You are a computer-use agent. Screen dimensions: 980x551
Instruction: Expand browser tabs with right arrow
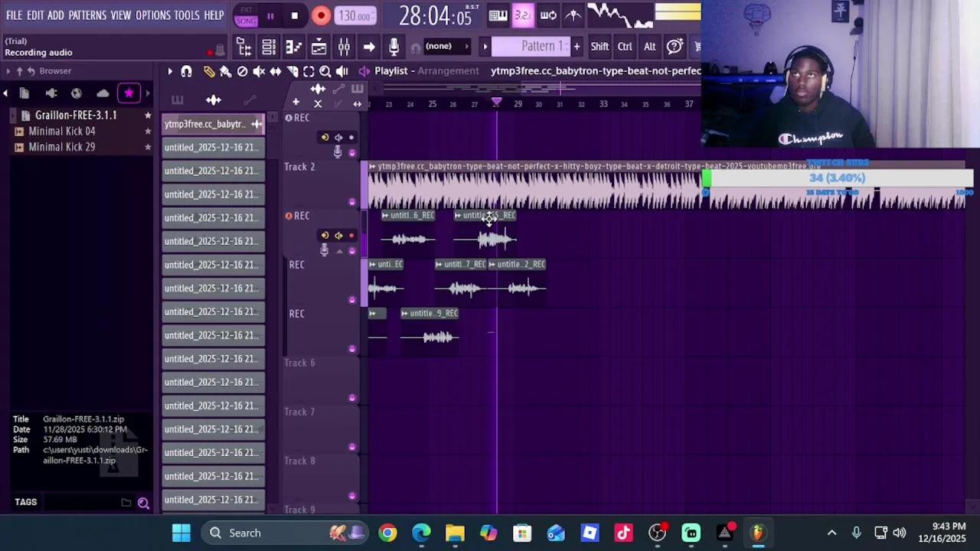[x=148, y=93]
